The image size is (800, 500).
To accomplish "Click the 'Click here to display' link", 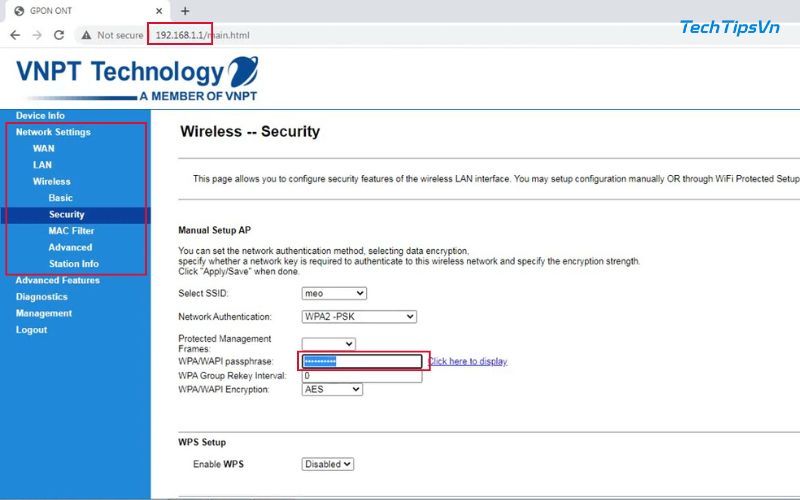I will (467, 361).
